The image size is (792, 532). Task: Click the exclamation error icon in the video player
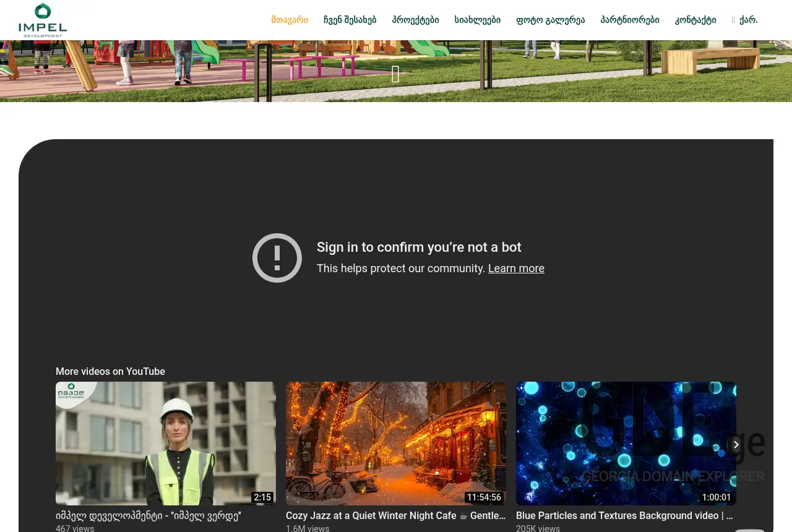(277, 258)
